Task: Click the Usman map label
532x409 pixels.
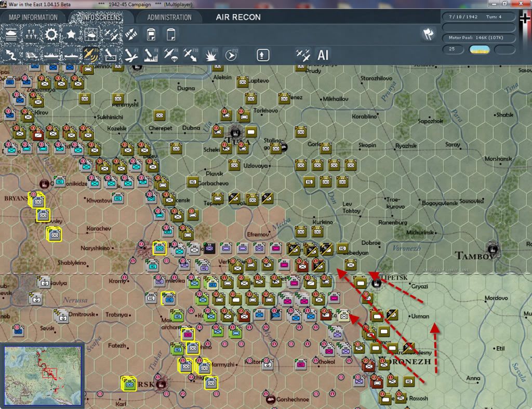Action: 420,316
